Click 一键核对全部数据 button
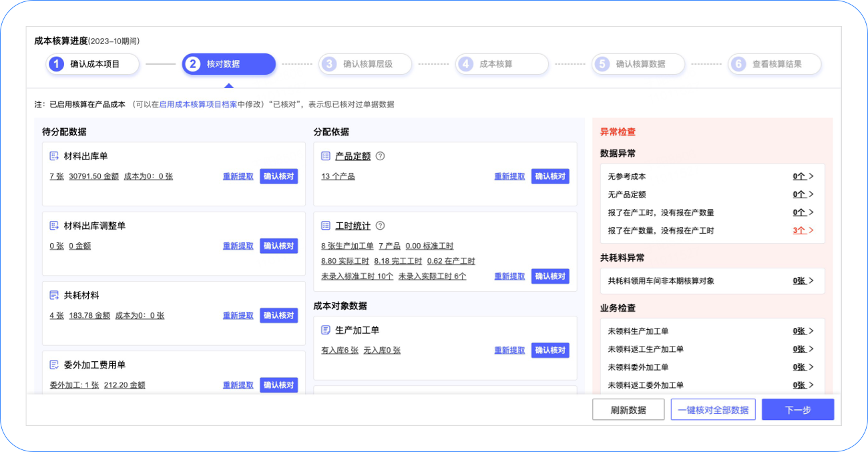The height and width of the screenshot is (452, 868). tap(712, 410)
